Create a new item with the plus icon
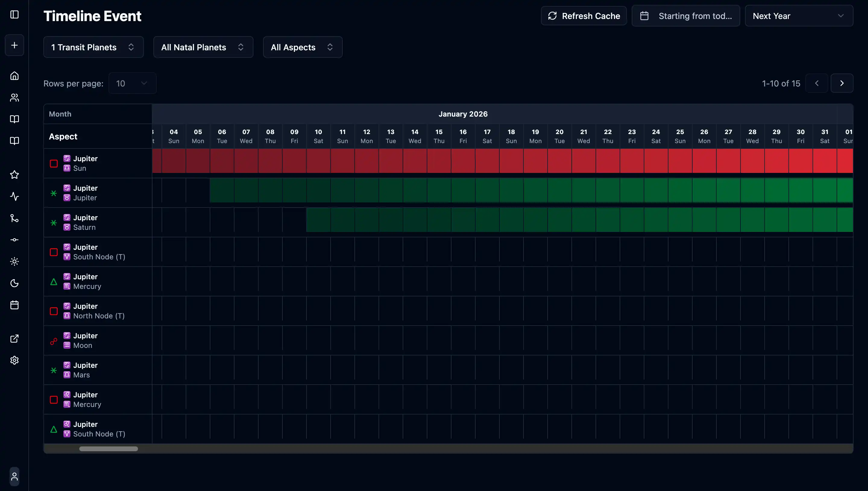Viewport: 868px width, 491px height. click(x=14, y=45)
